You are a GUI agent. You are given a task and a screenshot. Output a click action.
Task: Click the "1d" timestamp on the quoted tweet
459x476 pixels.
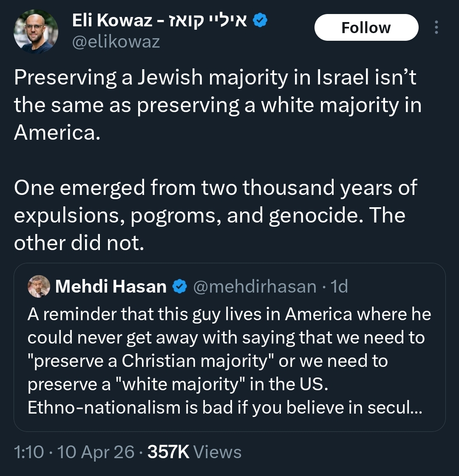340,287
